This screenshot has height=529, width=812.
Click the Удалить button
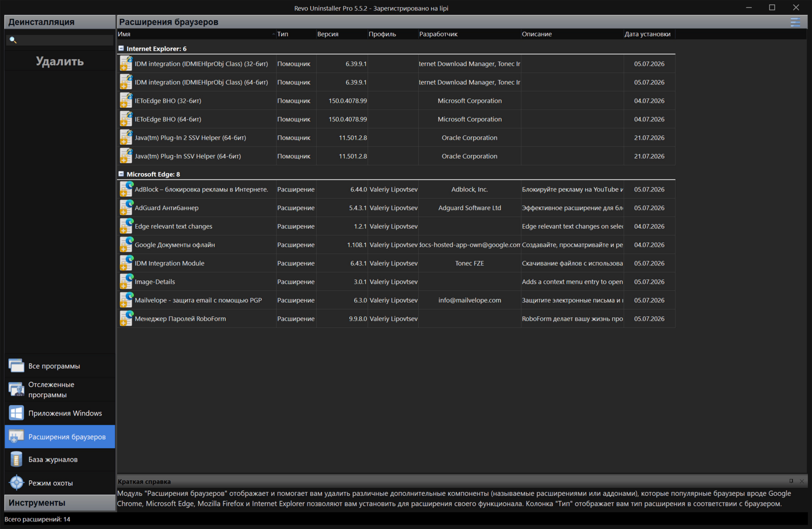pos(60,61)
